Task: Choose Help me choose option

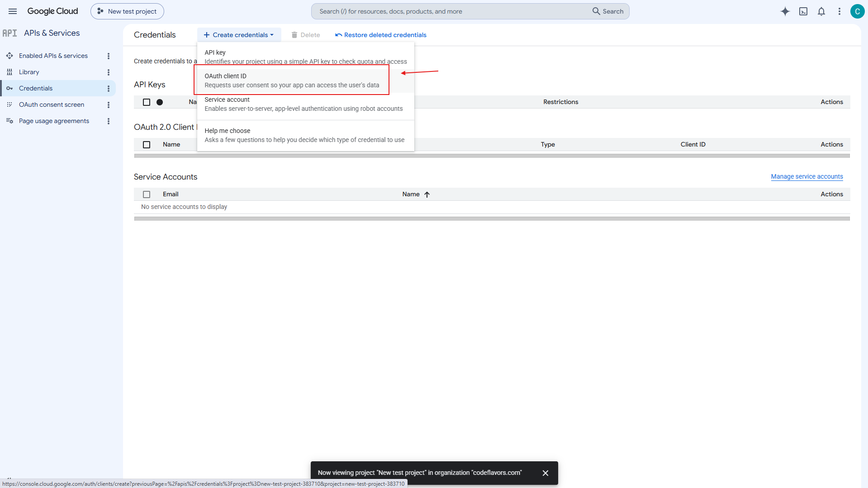Action: click(x=306, y=135)
